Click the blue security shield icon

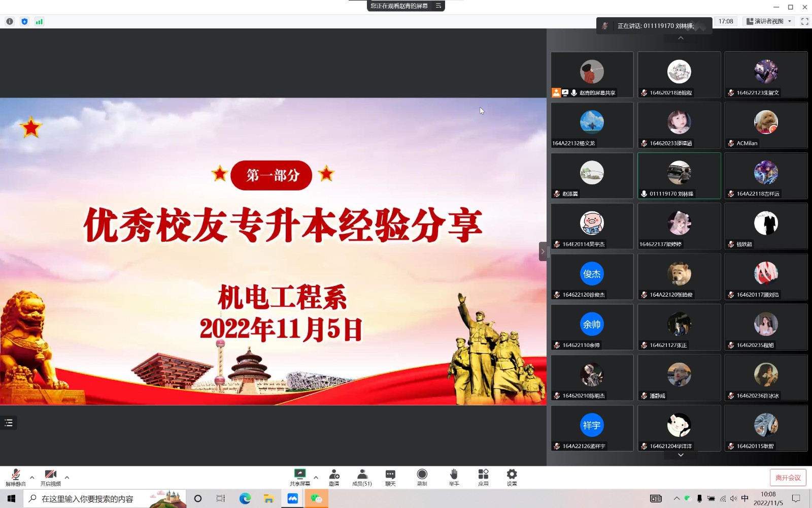(24, 21)
